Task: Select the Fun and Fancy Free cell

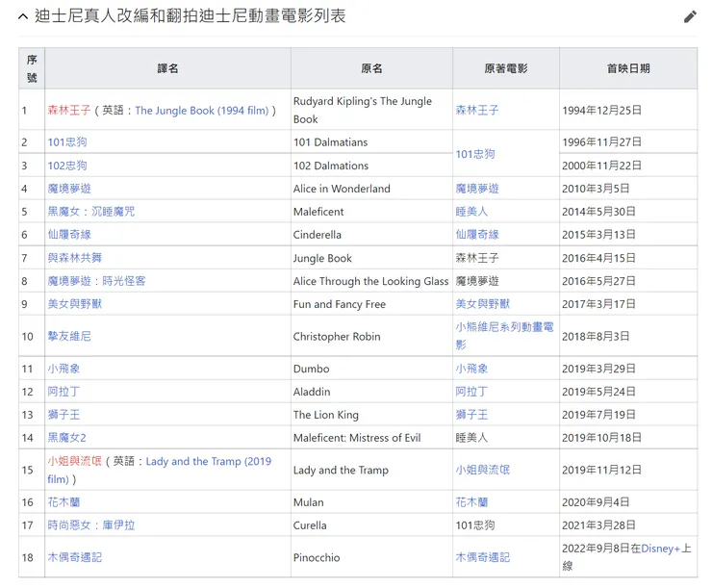Action: [x=371, y=304]
